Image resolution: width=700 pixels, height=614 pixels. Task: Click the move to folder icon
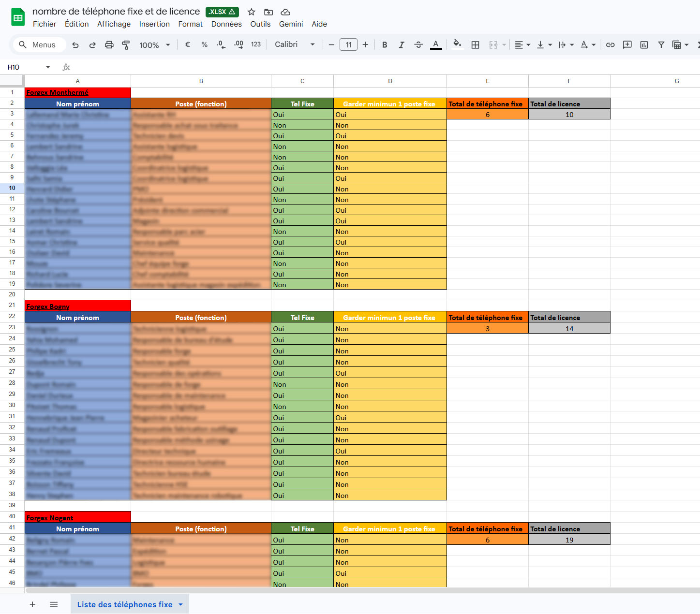tap(268, 12)
